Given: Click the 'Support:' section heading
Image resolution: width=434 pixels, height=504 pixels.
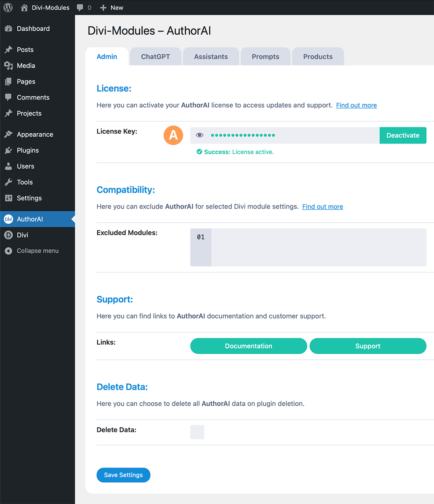Looking at the screenshot, I should 115,300.
